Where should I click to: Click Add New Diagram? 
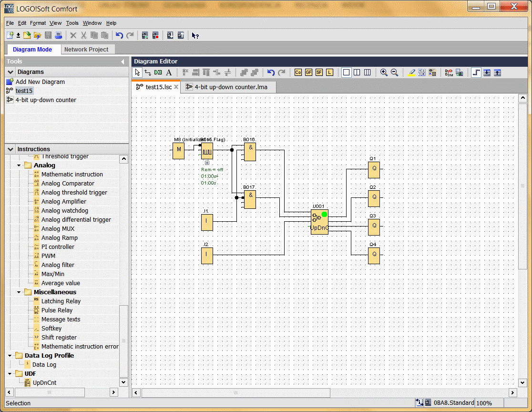click(40, 82)
